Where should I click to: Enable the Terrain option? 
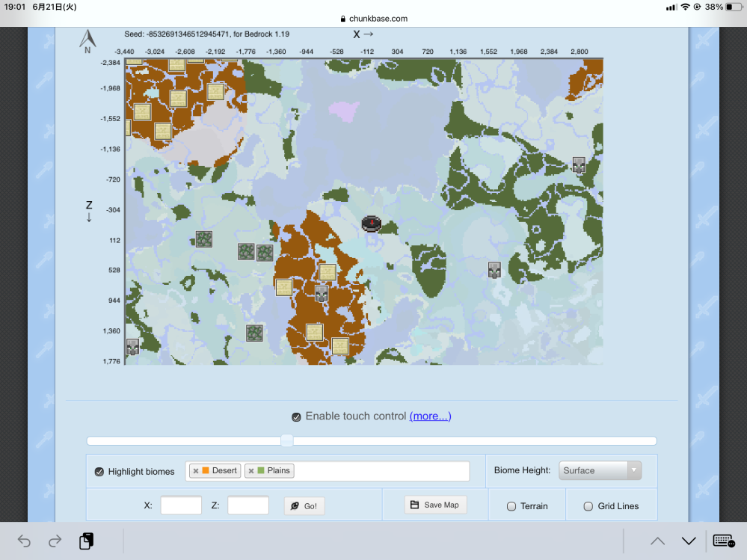point(511,506)
